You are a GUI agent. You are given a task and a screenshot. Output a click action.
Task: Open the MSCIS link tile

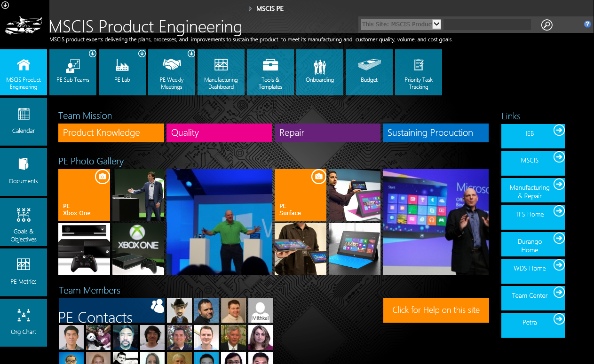533,163
